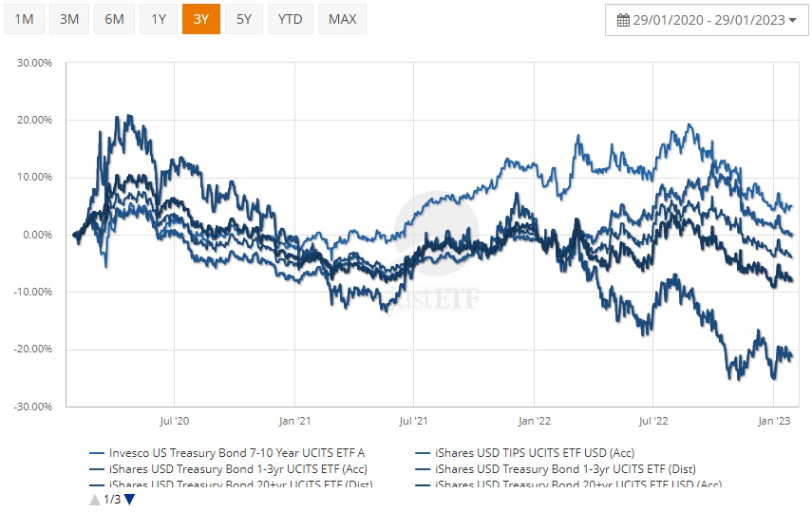Click the 29/01/2020 - 29/01/2023 date range text
This screenshot has height=512, width=812.
[708, 20]
